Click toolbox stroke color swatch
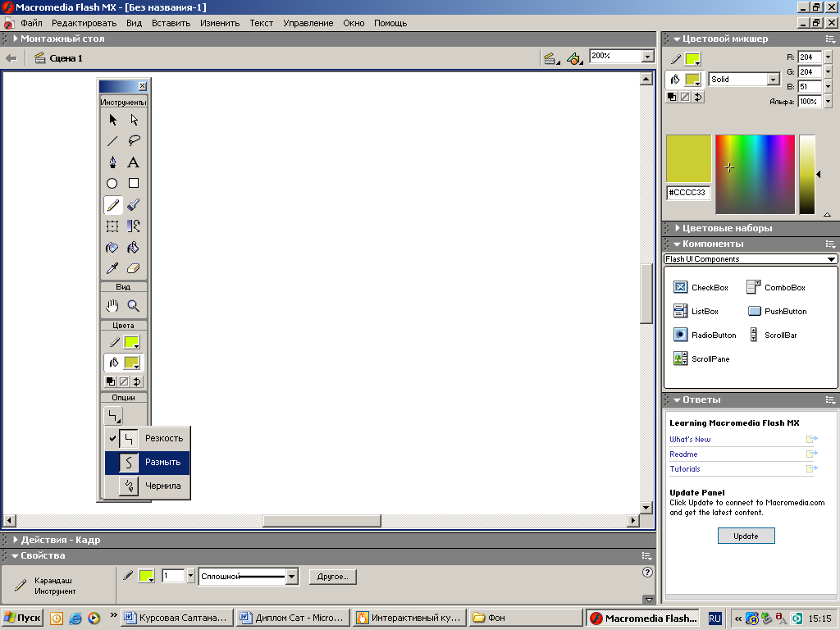840x630 pixels. (x=132, y=342)
